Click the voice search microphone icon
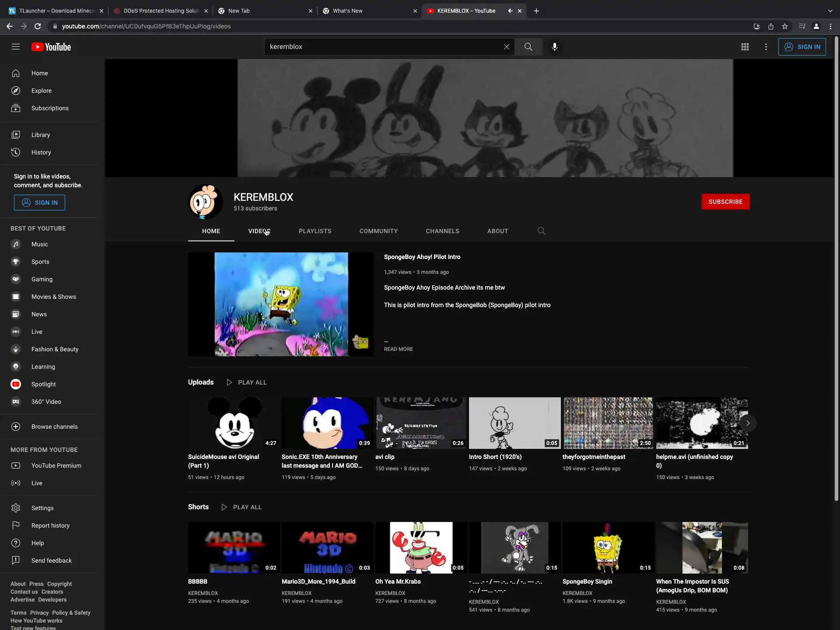 click(x=554, y=47)
